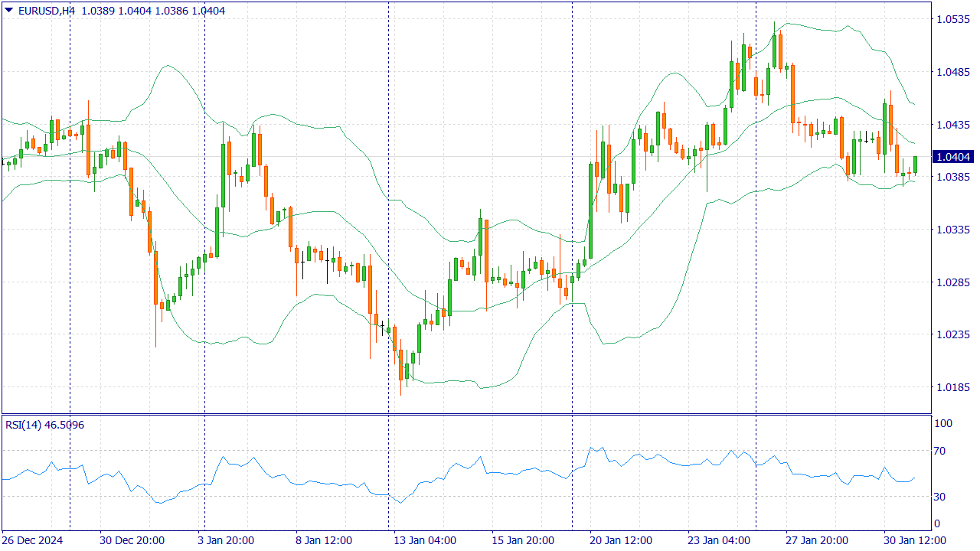Select the current price tag 1.0404

(x=953, y=157)
